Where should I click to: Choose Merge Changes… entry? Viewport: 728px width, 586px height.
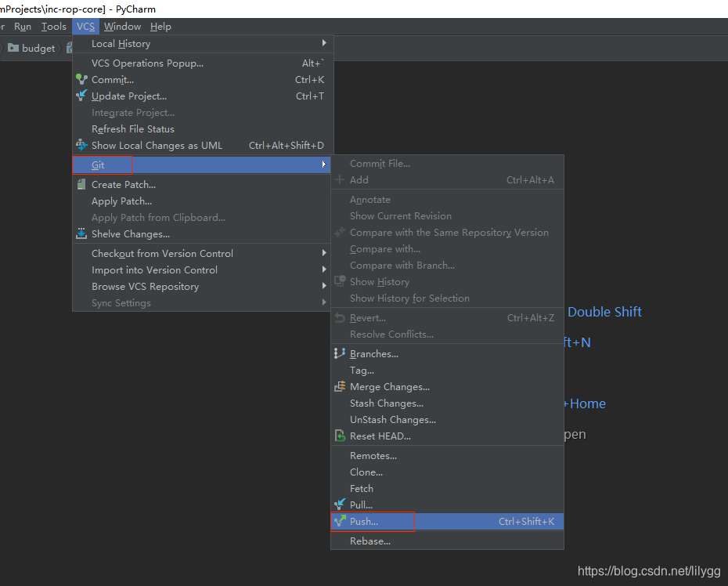447,387
